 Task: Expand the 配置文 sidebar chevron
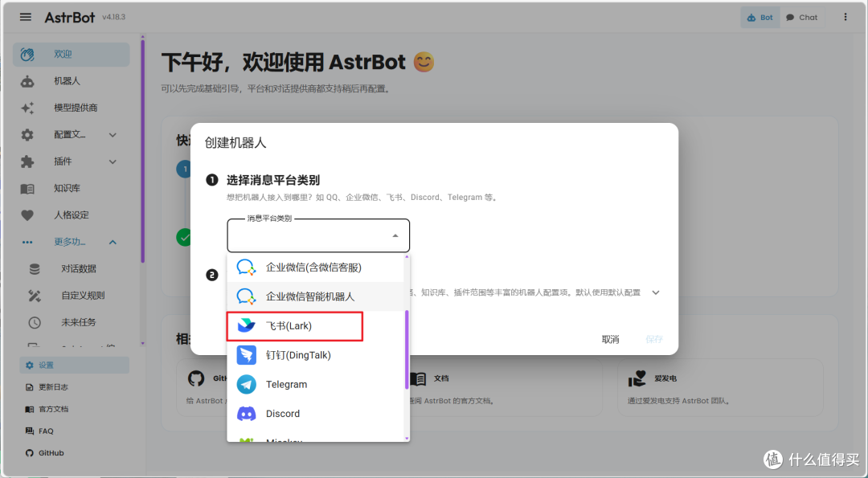pyautogui.click(x=113, y=135)
